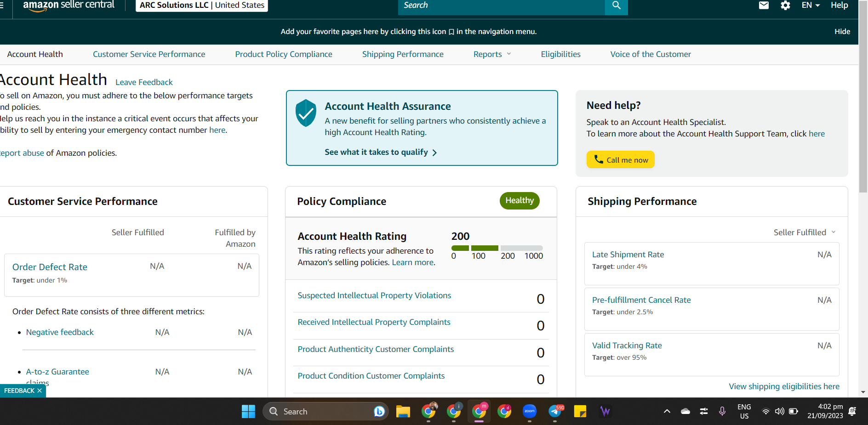Open the Pre-fulfillment Cancel Rate link
The height and width of the screenshot is (425, 868).
pyautogui.click(x=641, y=300)
